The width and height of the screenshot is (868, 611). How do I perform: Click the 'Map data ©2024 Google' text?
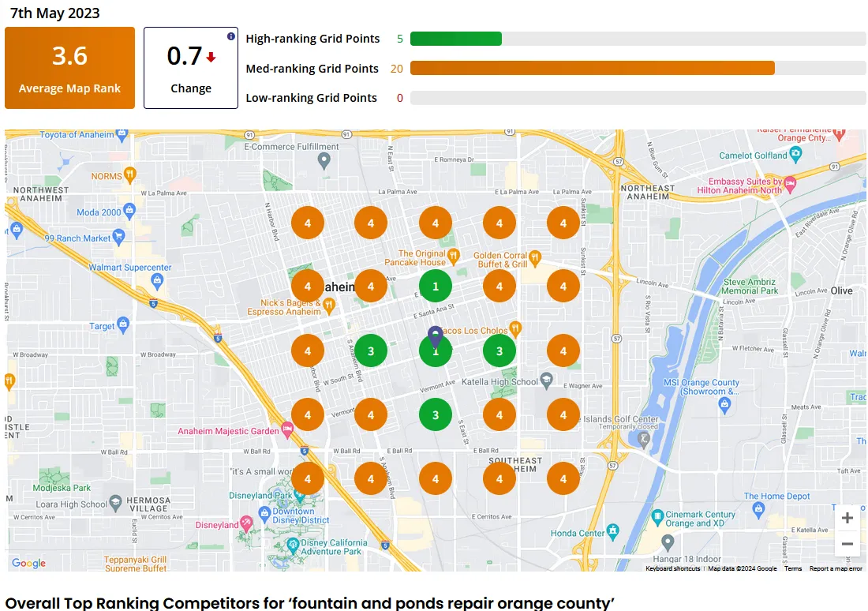point(742,568)
